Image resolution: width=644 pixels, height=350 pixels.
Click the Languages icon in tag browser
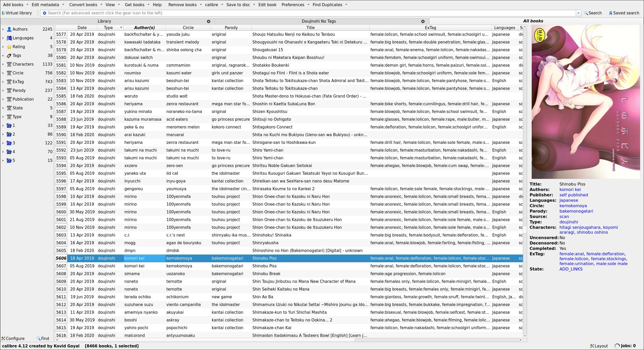tap(9, 38)
